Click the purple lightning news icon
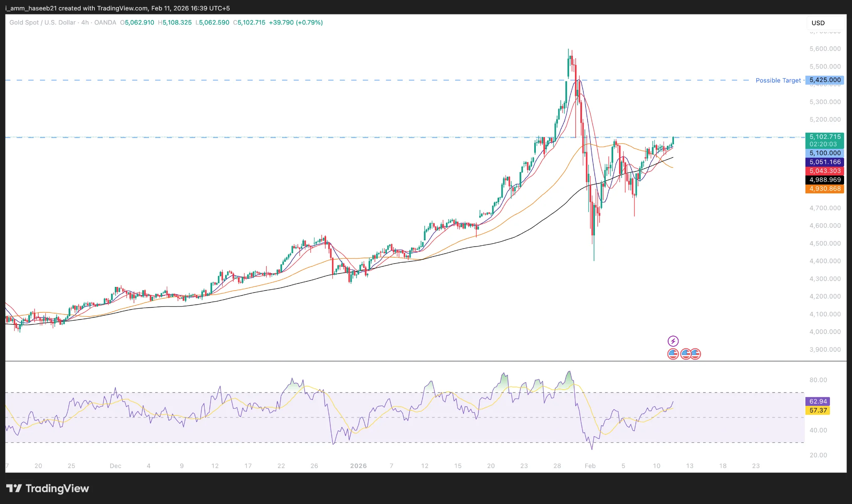852x504 pixels. pos(673,341)
